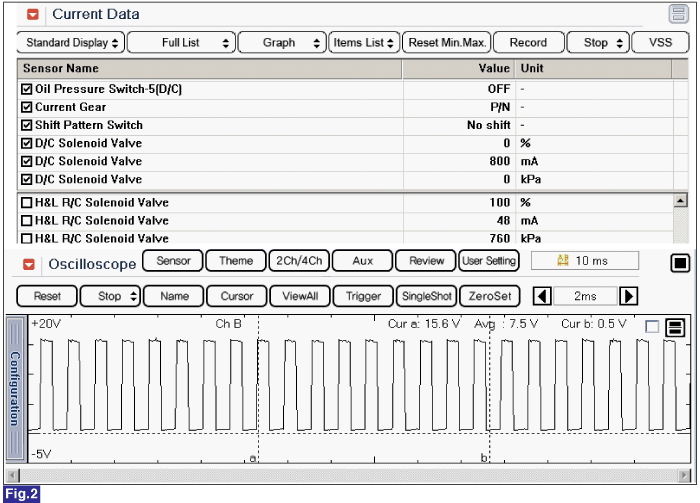
Task: Click the +20V scale label
Action: click(46, 324)
